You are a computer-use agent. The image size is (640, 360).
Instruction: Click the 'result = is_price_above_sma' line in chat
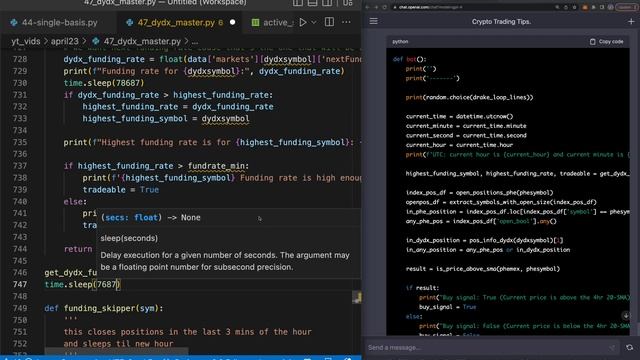click(x=482, y=269)
